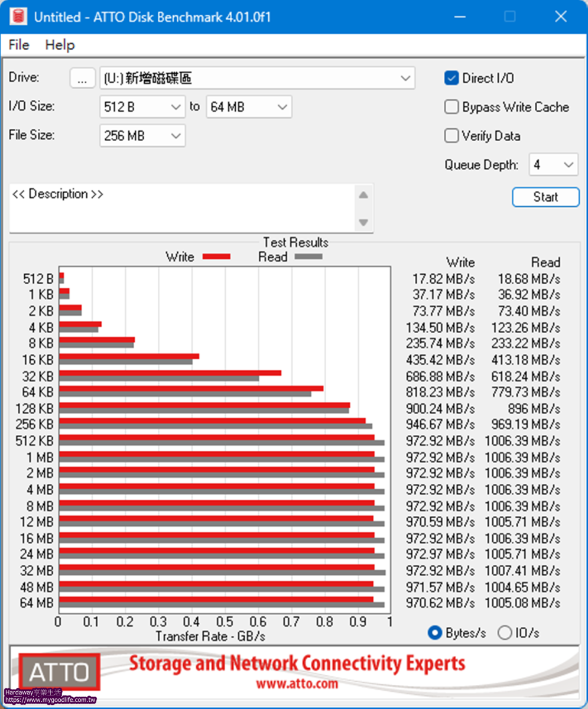Click the Transfer Rate - GB/s axis label
This screenshot has width=588, height=709.
[x=210, y=636]
